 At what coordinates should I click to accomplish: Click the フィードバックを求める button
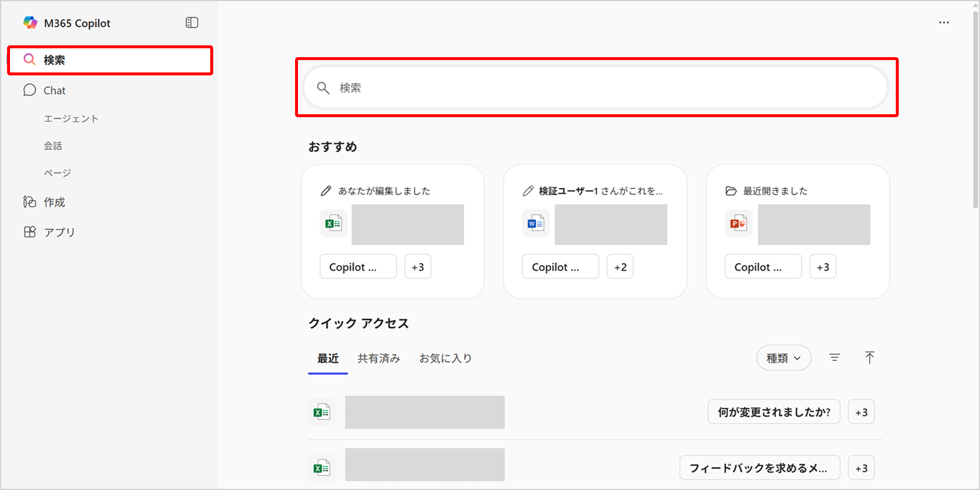click(759, 468)
